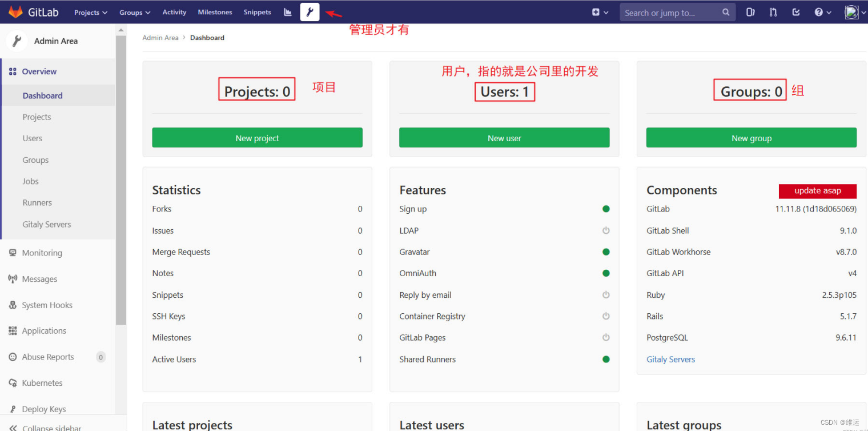The height and width of the screenshot is (431, 868).
Task: Click the Abuse Reports face icon
Action: pos(13,357)
